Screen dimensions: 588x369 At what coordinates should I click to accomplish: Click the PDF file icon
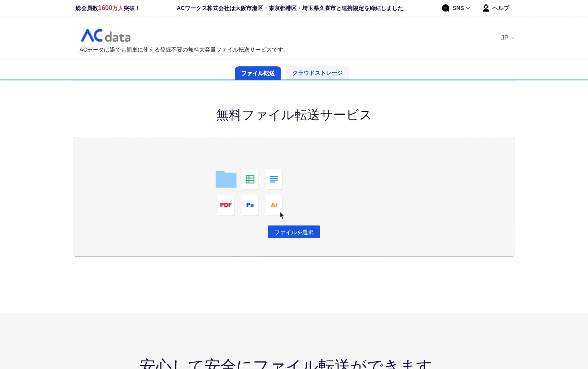pos(226,205)
